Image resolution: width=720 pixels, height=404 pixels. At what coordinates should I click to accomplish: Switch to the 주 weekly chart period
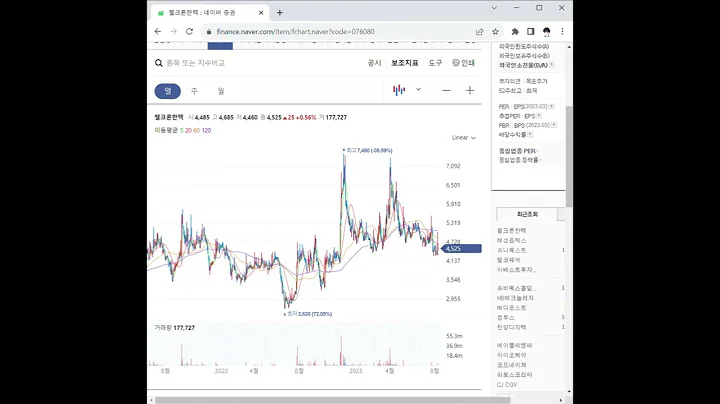(x=194, y=91)
